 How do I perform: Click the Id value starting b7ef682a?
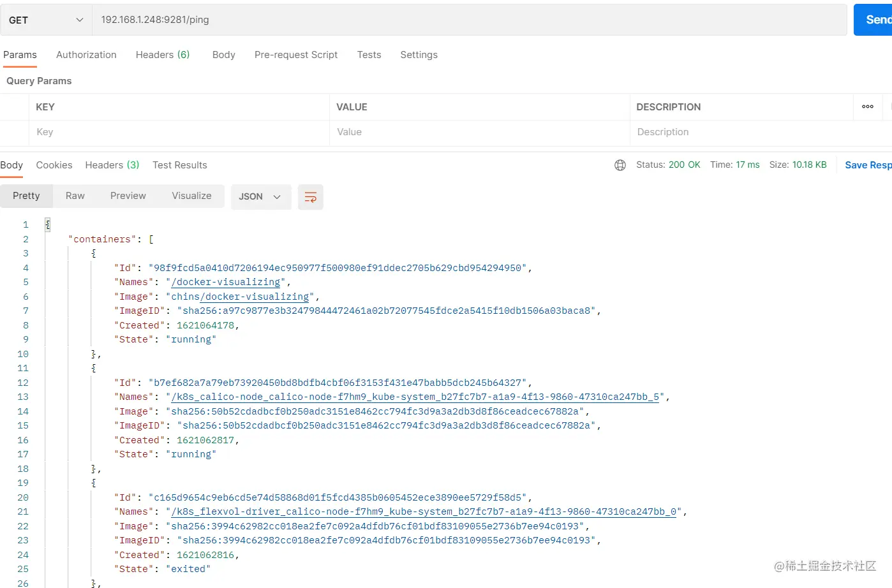[x=338, y=383]
